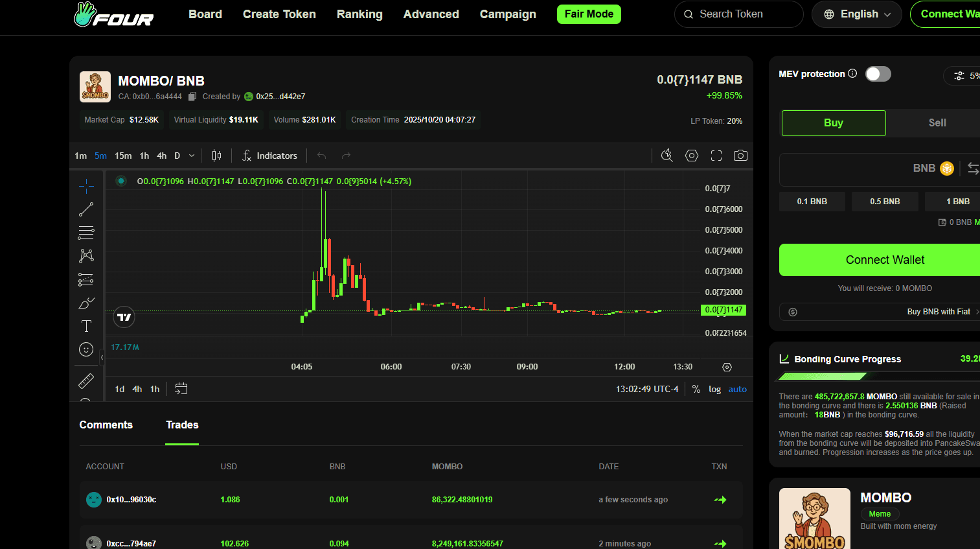Switch to the Comments tab
980x549 pixels.
point(106,425)
